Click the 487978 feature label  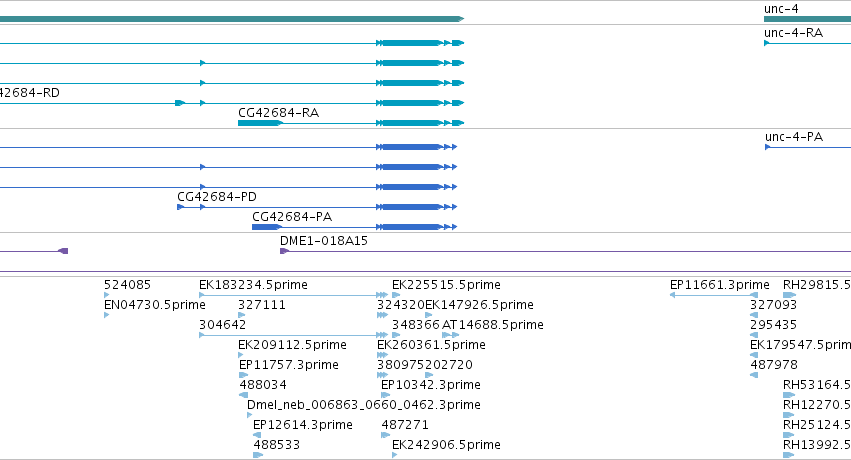tap(774, 365)
